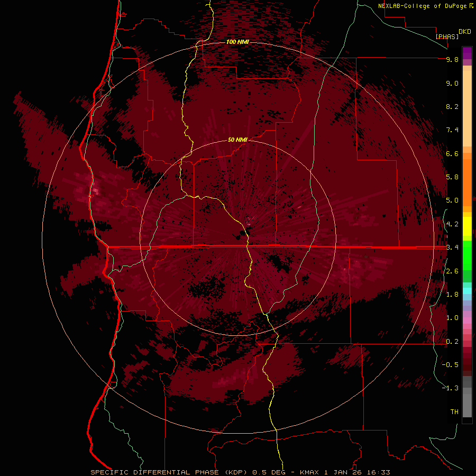The height and width of the screenshot is (476, 476).
Task: Click the 1.8 legend value
Action: 452,295
